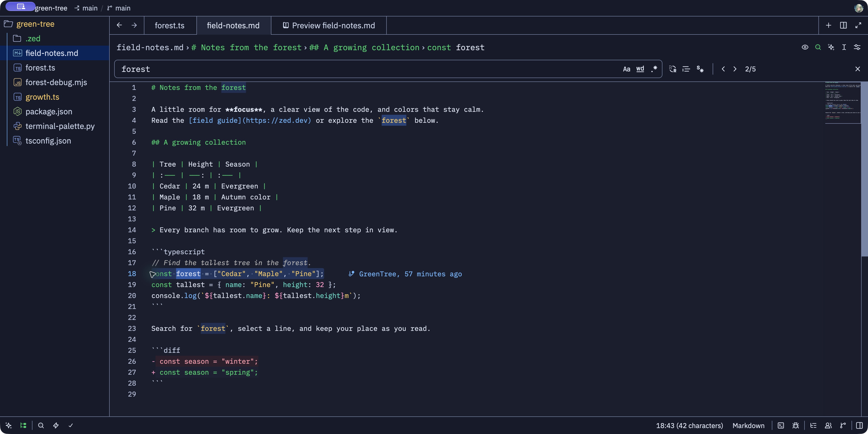Switch to forest.ts tab
Screen dimensions: 868x434
170,26
